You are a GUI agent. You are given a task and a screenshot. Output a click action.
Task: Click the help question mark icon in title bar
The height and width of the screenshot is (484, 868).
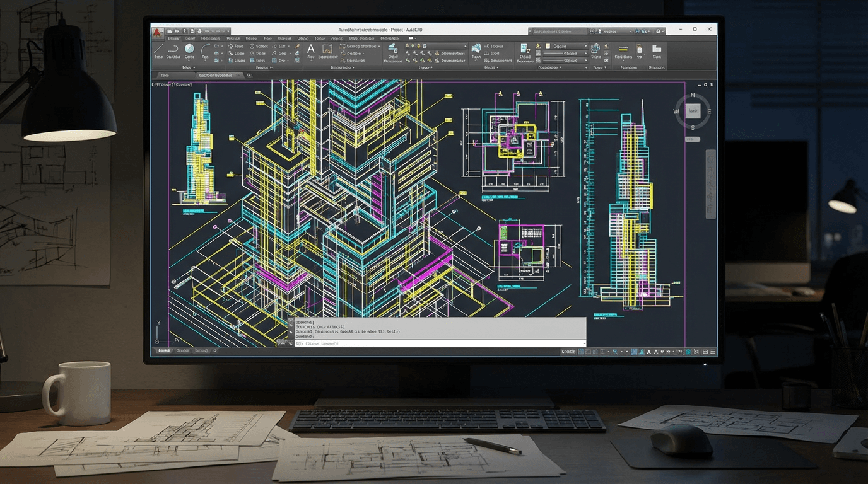pyautogui.click(x=658, y=31)
